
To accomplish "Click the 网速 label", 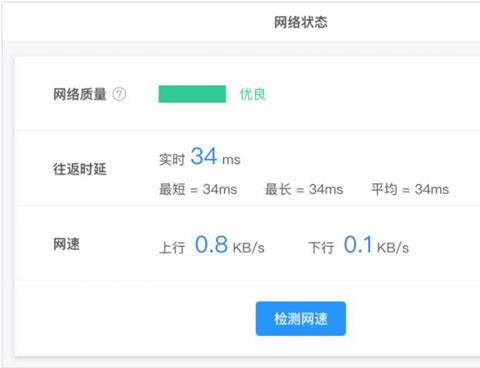I will 66,244.
